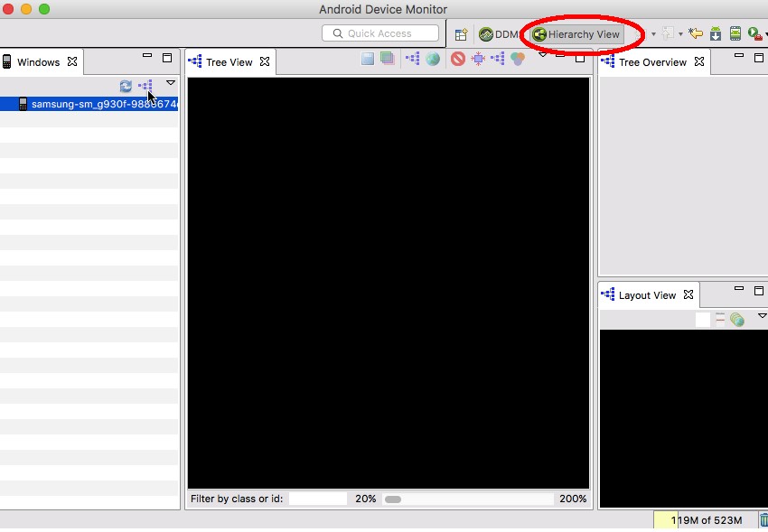This screenshot has height=532, width=768.
Task: Click the floppy-disk save icon in Tree View
Action: (x=368, y=60)
